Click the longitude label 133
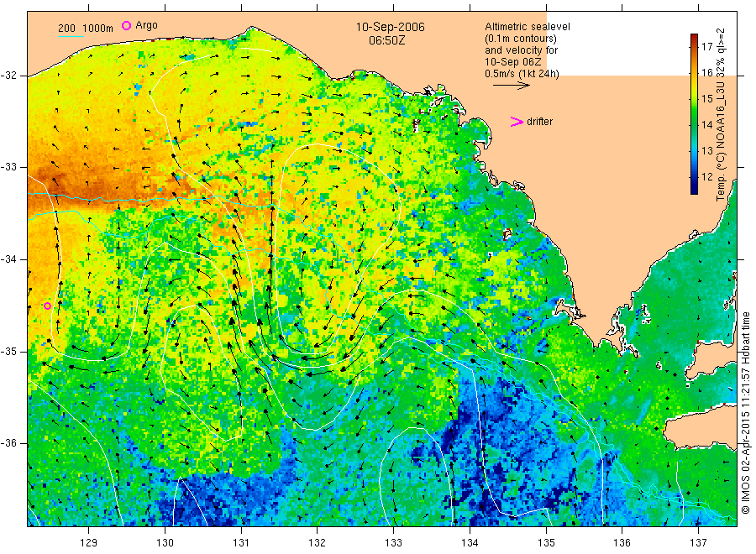 393,543
